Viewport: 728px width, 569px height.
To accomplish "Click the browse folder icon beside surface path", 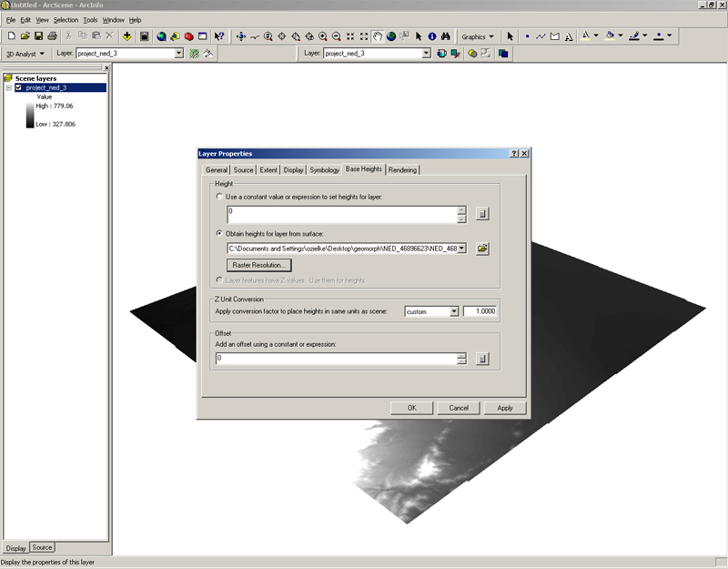I will (x=483, y=248).
